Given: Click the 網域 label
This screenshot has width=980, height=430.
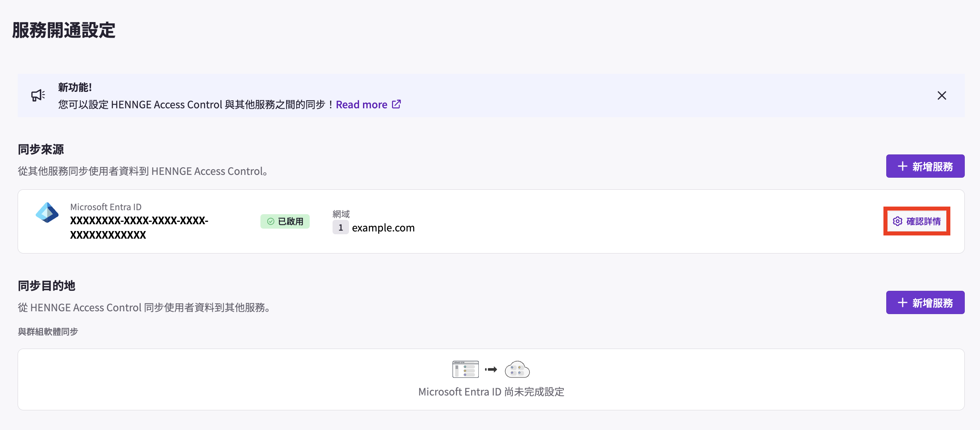Looking at the screenshot, I should tap(341, 214).
